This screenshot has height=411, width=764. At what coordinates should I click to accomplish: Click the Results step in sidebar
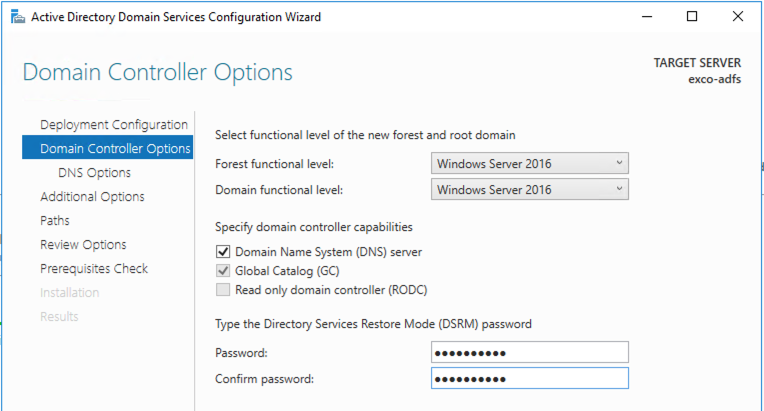click(x=59, y=317)
